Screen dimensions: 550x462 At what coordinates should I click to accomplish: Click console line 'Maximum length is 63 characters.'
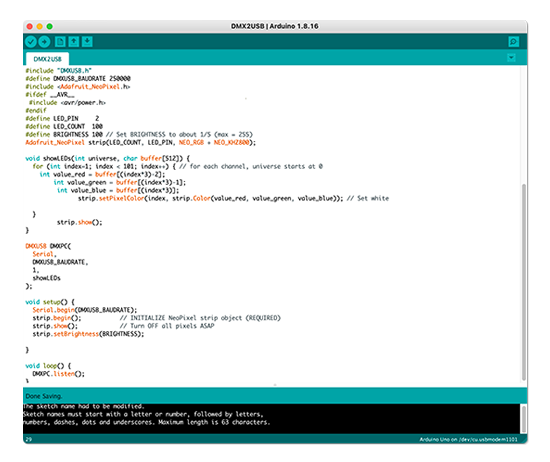[x=214, y=422]
